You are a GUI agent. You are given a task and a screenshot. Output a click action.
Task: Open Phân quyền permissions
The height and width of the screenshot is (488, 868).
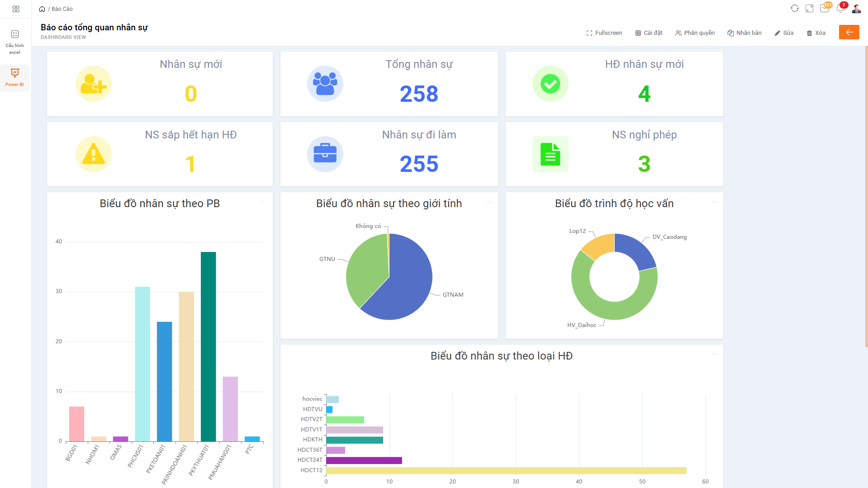coord(695,33)
